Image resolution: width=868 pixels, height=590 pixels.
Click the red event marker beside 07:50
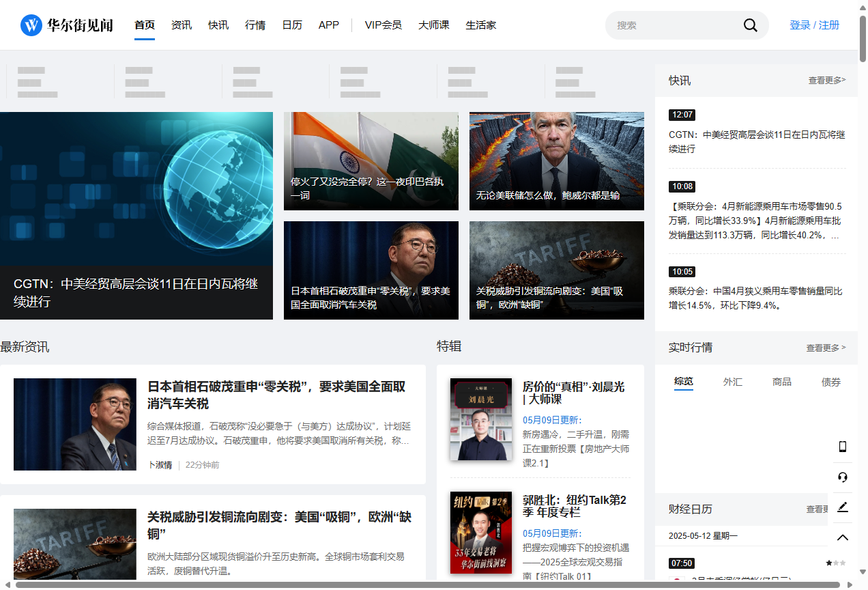pos(677,580)
